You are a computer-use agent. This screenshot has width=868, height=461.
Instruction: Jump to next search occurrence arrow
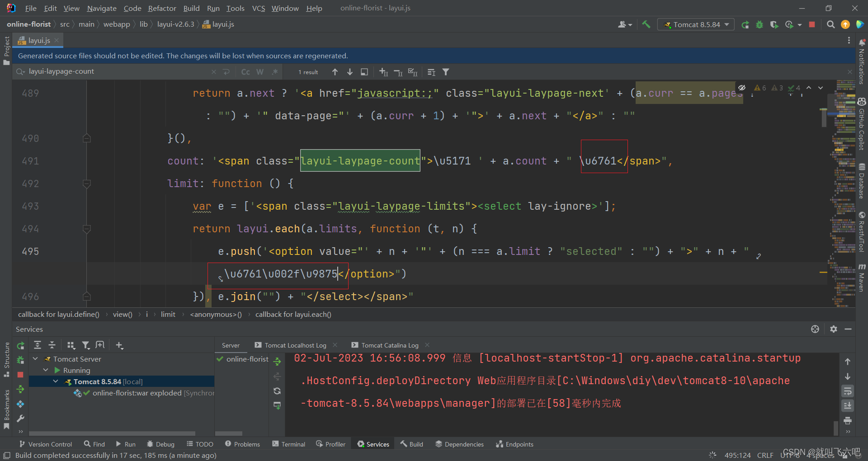[x=349, y=72]
